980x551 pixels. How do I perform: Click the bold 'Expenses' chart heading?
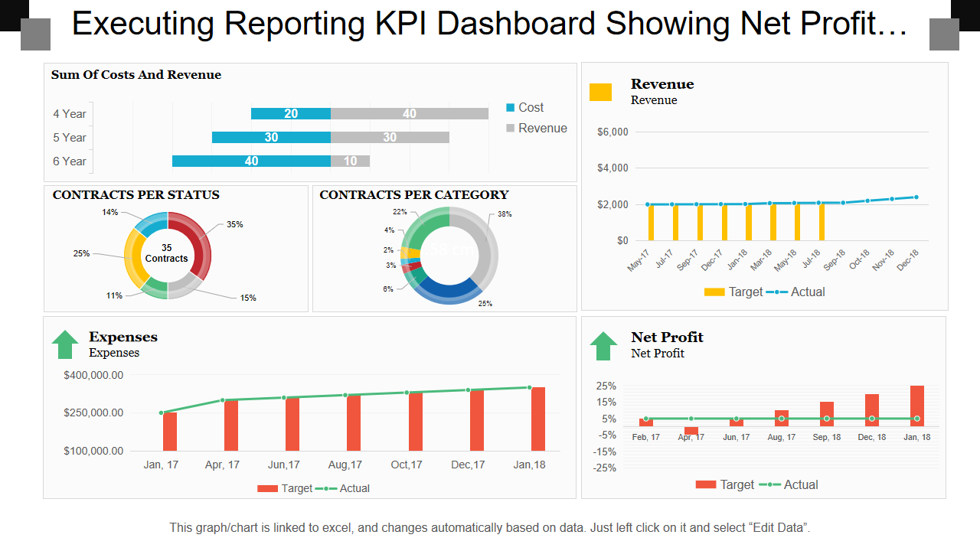point(123,337)
